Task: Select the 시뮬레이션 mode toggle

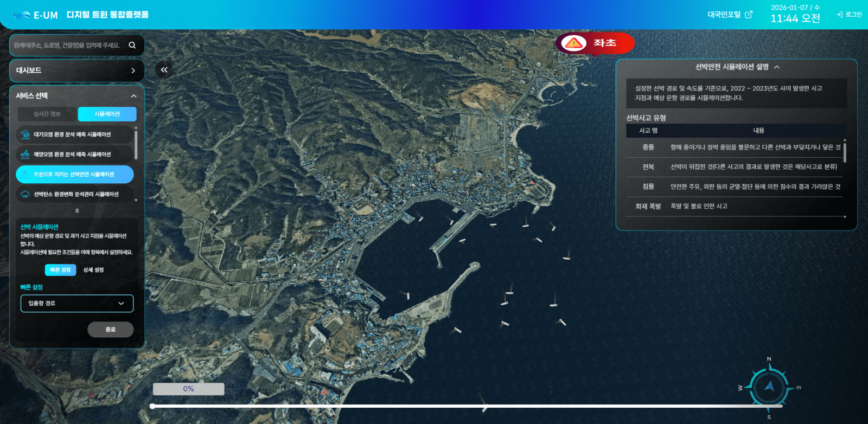Action: click(x=107, y=114)
